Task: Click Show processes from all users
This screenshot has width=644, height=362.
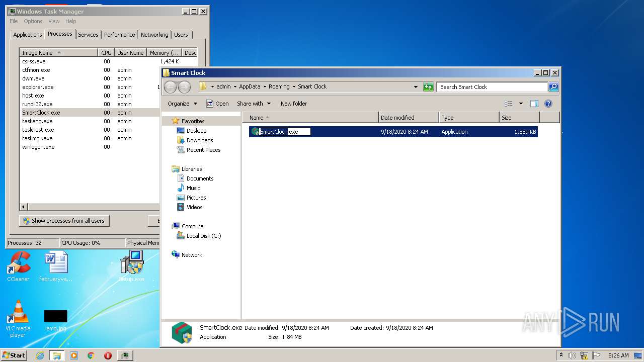Action: (64, 221)
